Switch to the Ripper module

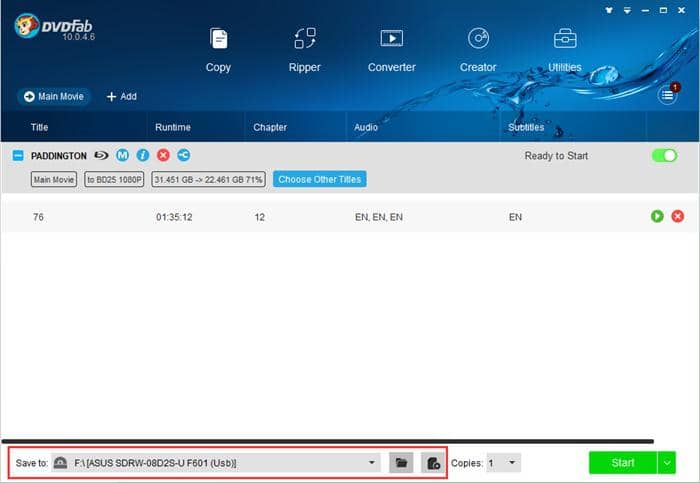[305, 50]
